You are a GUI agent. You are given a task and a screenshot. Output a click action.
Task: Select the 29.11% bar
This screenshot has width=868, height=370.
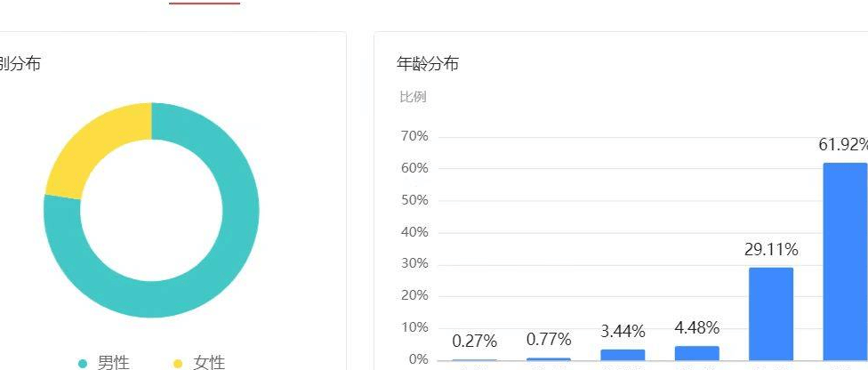click(770, 314)
